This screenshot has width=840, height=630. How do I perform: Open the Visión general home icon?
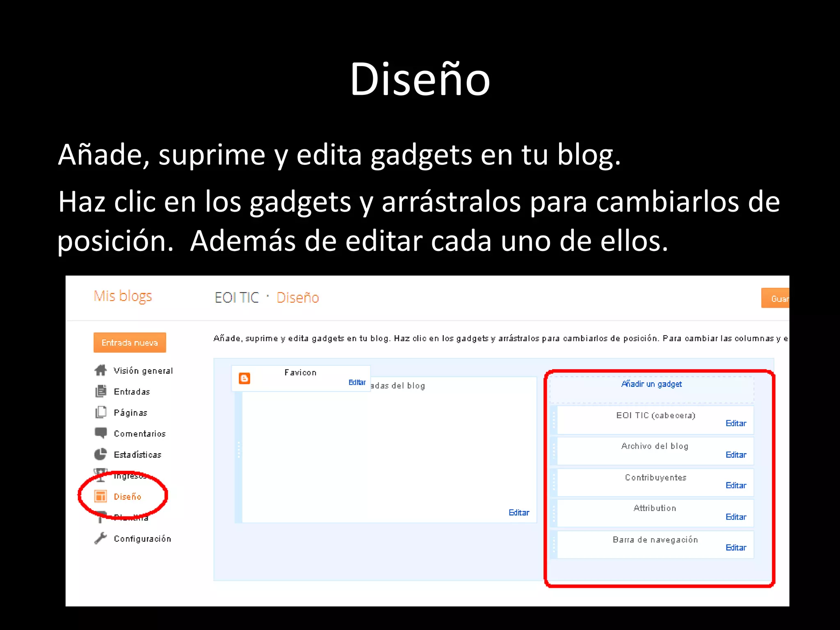(100, 370)
